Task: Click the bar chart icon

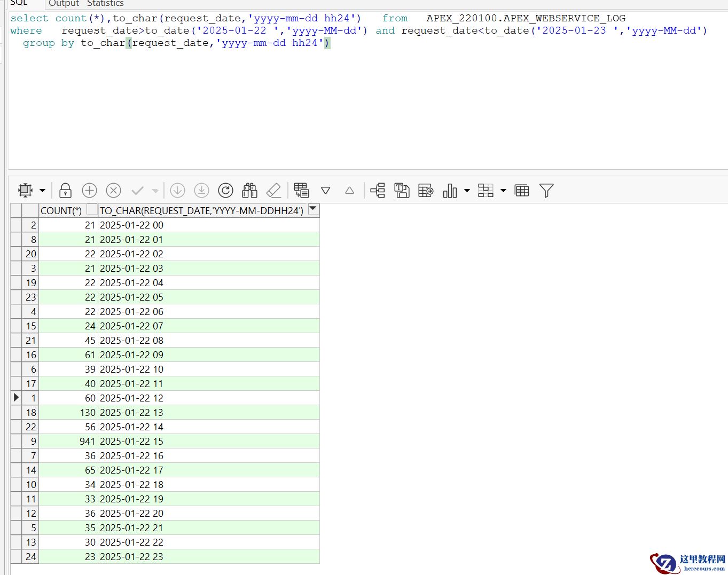Action: pos(450,191)
